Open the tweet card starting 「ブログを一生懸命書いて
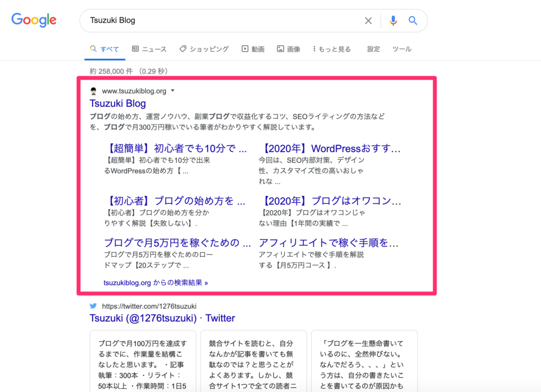The height and width of the screenshot is (392, 541). [x=365, y=361]
